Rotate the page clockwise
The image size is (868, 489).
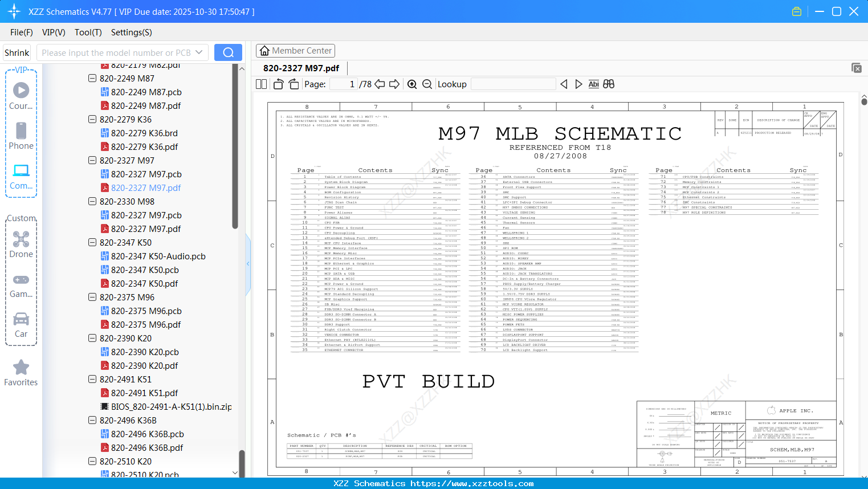coord(294,84)
